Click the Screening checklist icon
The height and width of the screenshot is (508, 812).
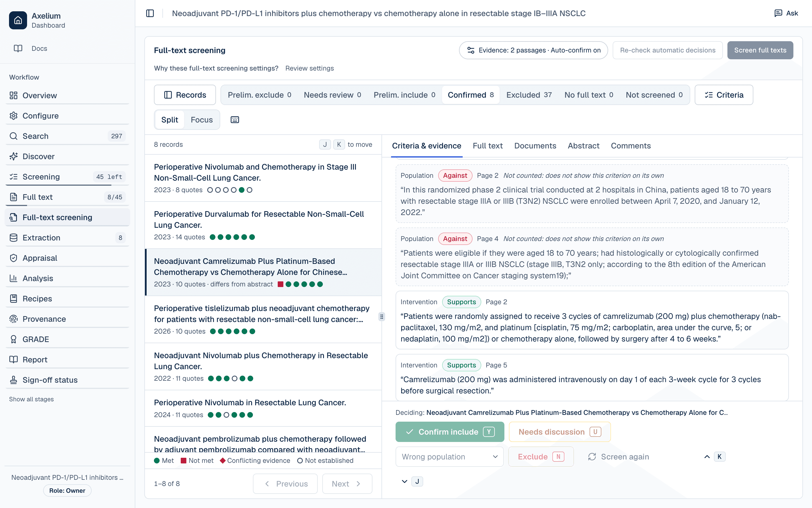click(14, 177)
